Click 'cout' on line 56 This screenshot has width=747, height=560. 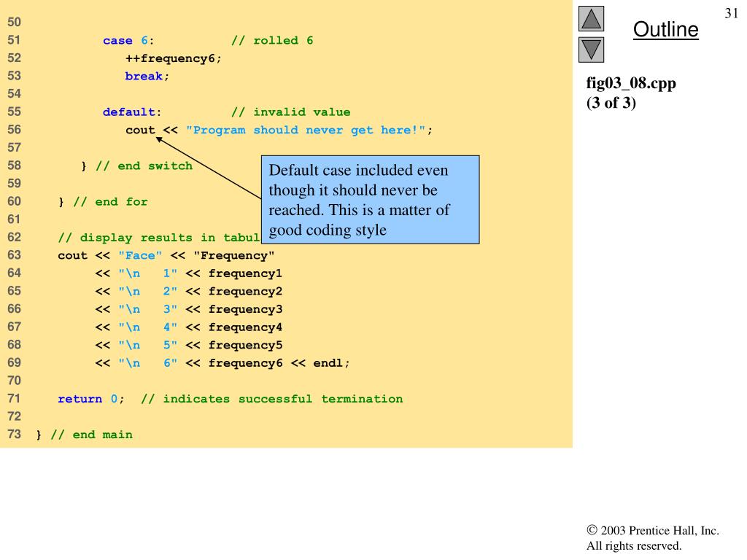(140, 130)
